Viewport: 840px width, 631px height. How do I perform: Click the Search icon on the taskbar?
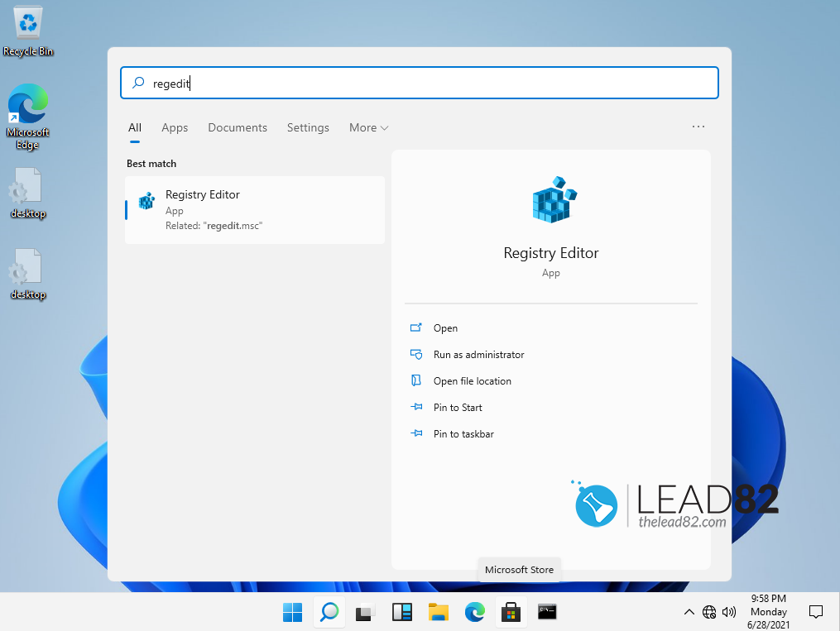coord(329,612)
